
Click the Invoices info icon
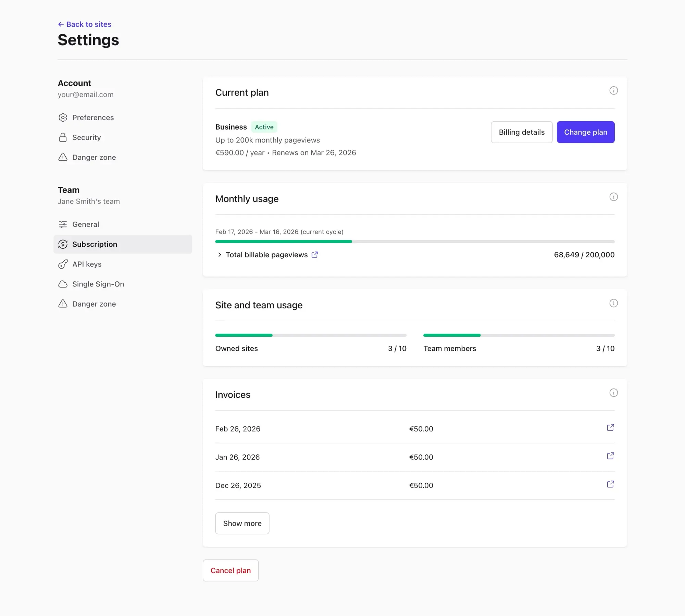[613, 393]
